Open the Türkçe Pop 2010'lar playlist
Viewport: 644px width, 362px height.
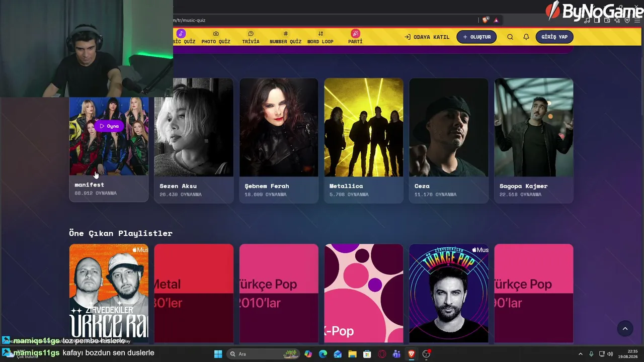pos(279,293)
